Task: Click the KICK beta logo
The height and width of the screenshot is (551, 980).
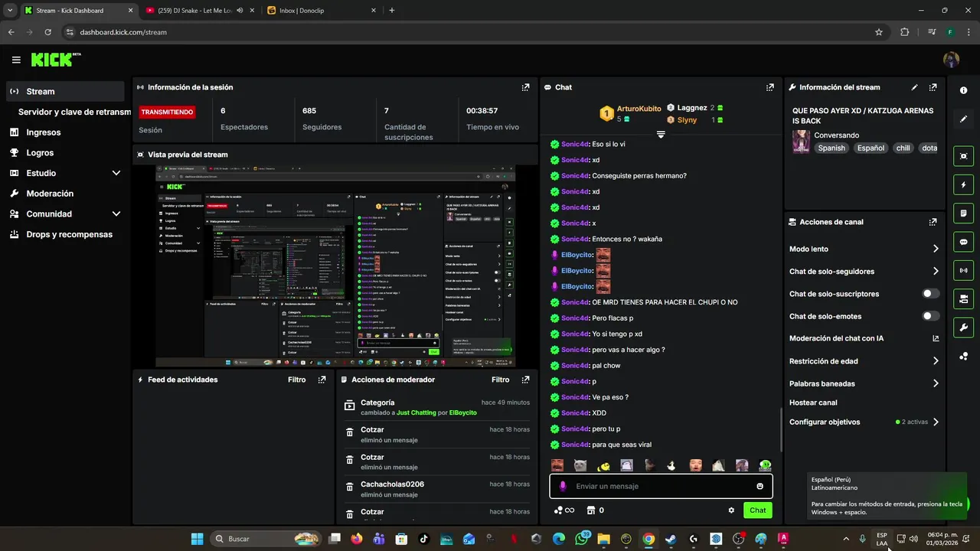Action: (55, 59)
